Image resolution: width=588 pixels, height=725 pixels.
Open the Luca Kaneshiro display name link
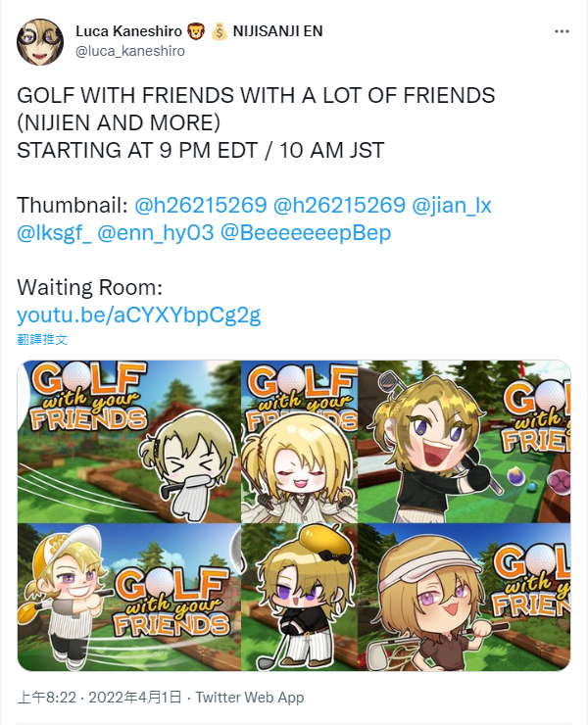(128, 31)
